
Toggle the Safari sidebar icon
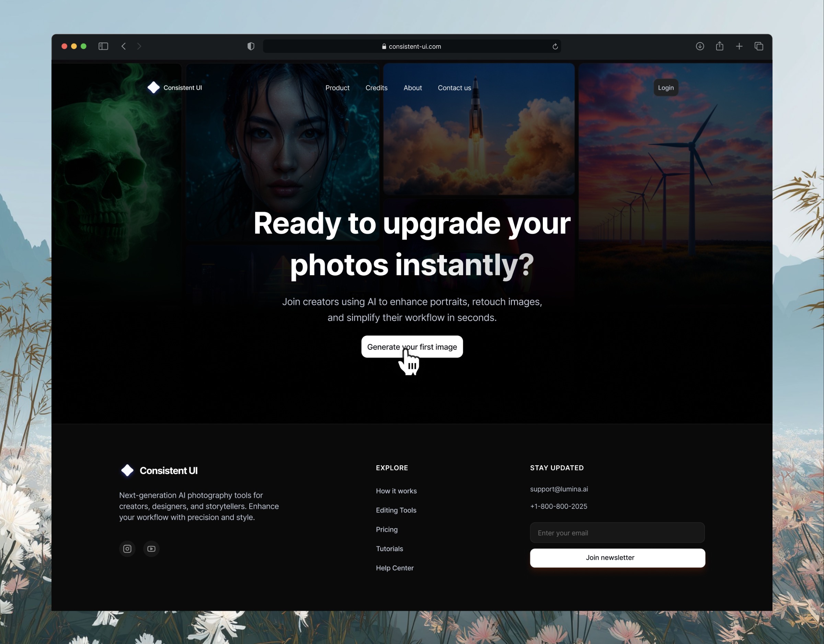(103, 46)
